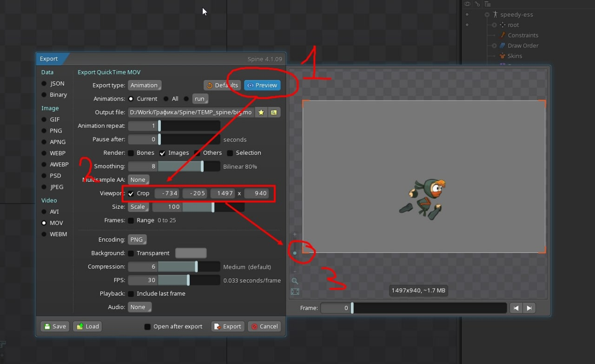Select MOV video export
This screenshot has height=364, width=595.
[44, 223]
